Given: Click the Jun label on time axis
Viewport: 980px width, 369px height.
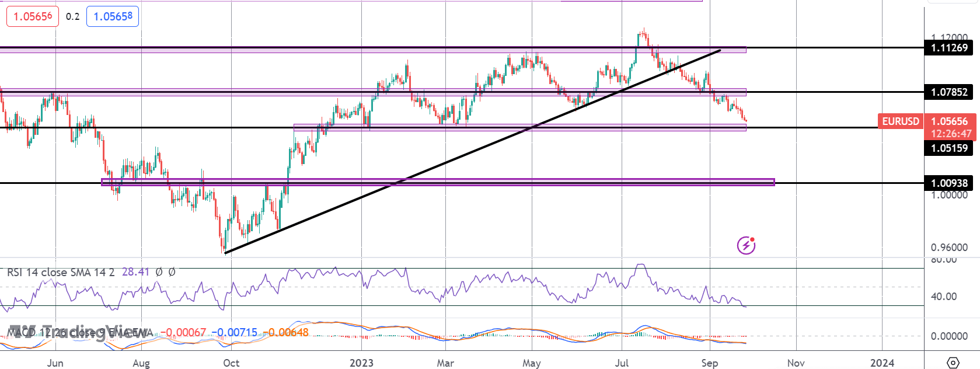Looking at the screenshot, I should [55, 363].
